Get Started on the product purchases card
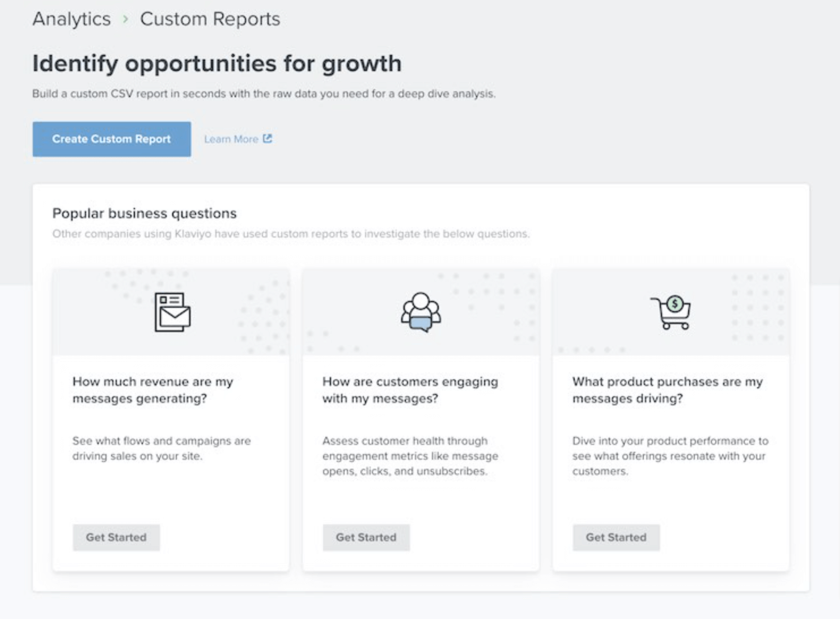Screen dimensions: 840x619 (616, 537)
